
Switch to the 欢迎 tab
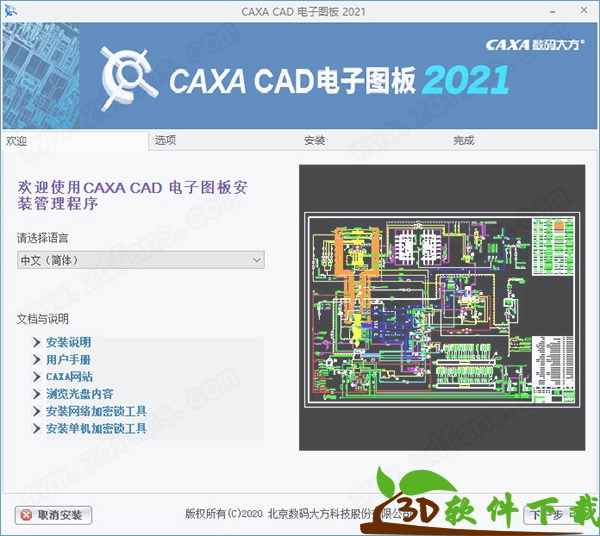click(75, 141)
